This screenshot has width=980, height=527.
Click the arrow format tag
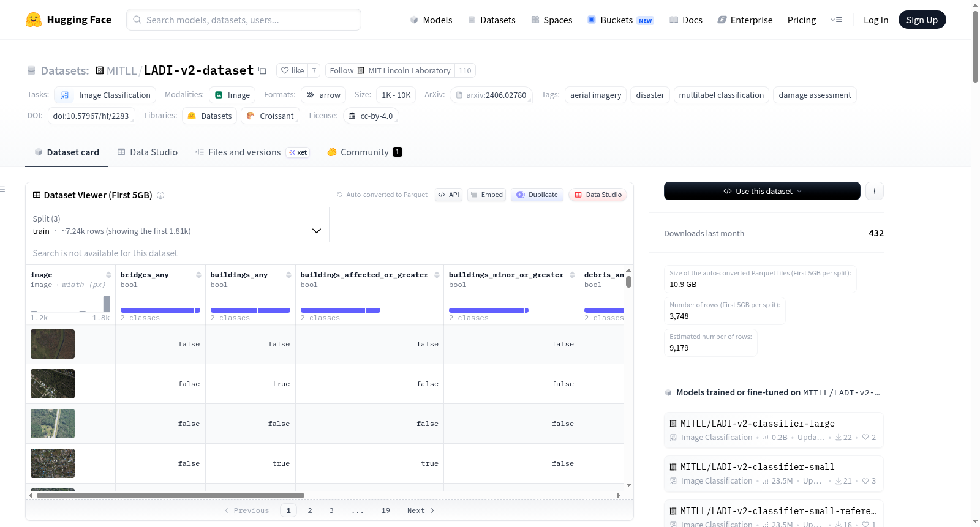(x=323, y=95)
